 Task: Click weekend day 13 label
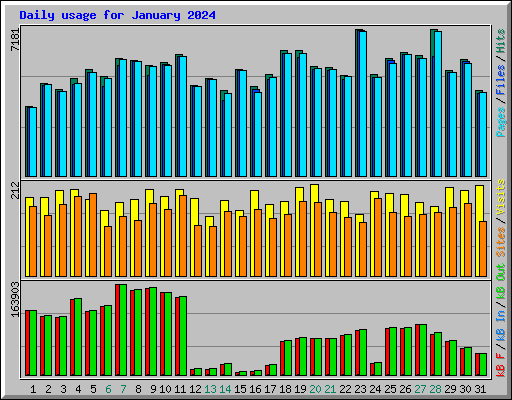pyautogui.click(x=210, y=389)
